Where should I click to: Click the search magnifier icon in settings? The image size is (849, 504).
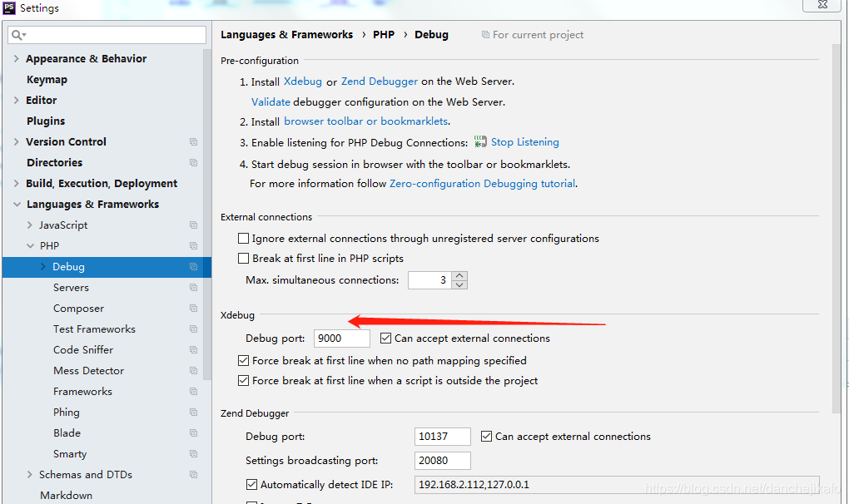click(x=17, y=35)
